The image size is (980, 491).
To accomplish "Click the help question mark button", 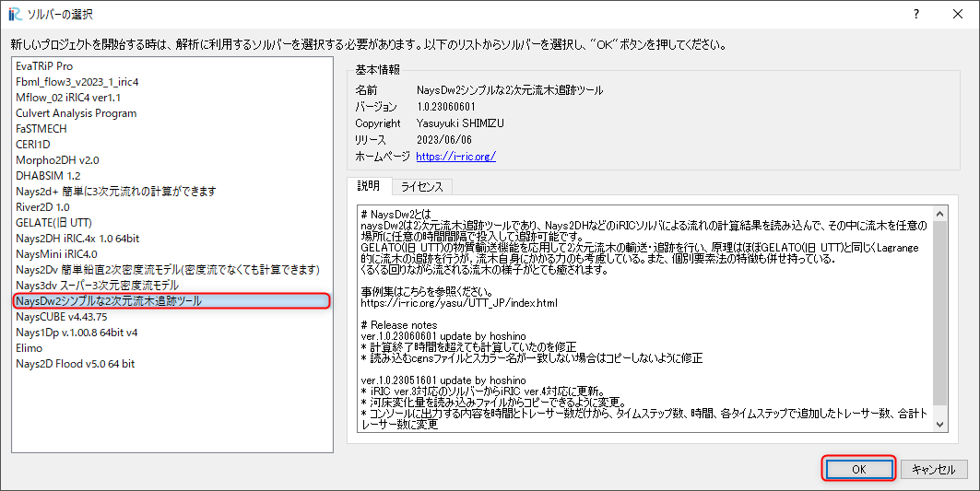I will (x=916, y=14).
